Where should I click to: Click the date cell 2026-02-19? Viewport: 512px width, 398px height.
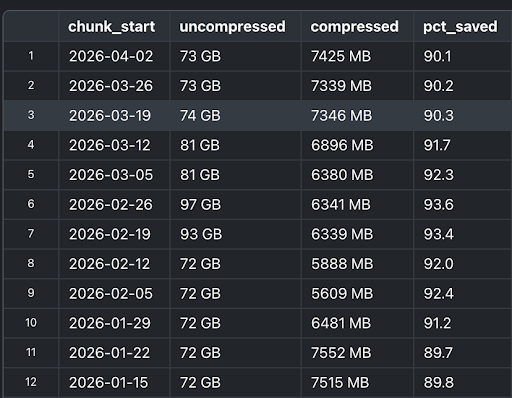click(114, 234)
